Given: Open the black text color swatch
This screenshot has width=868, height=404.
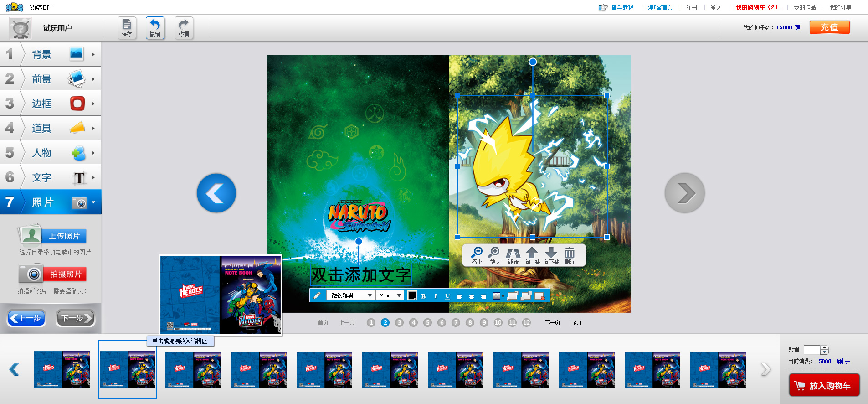Looking at the screenshot, I should [x=412, y=295].
